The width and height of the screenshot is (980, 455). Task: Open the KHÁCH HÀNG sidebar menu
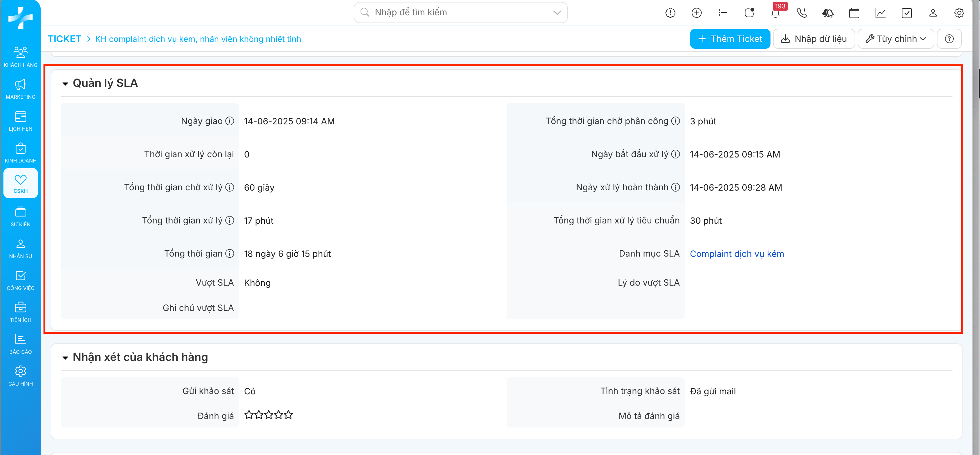[x=21, y=57]
